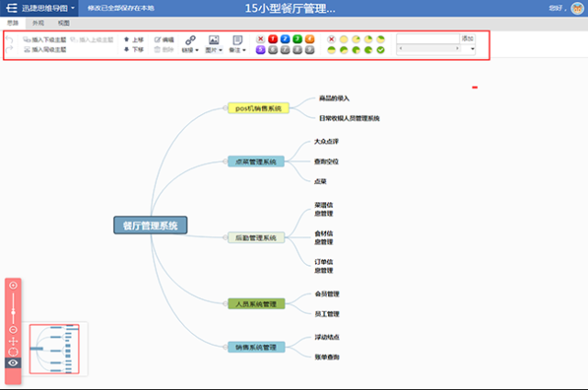Image resolution: width=588 pixels, height=390 pixels.
Task: Remove progress with the circled X icon
Action: click(331, 39)
